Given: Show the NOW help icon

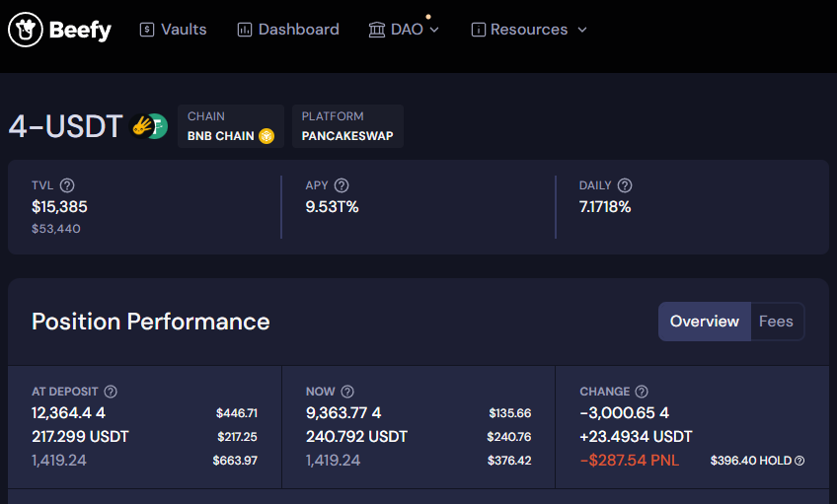Looking at the screenshot, I should tap(347, 392).
